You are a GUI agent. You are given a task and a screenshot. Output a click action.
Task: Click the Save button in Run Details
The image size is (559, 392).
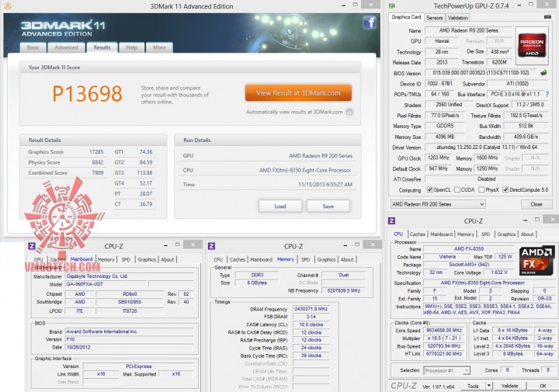pos(328,206)
